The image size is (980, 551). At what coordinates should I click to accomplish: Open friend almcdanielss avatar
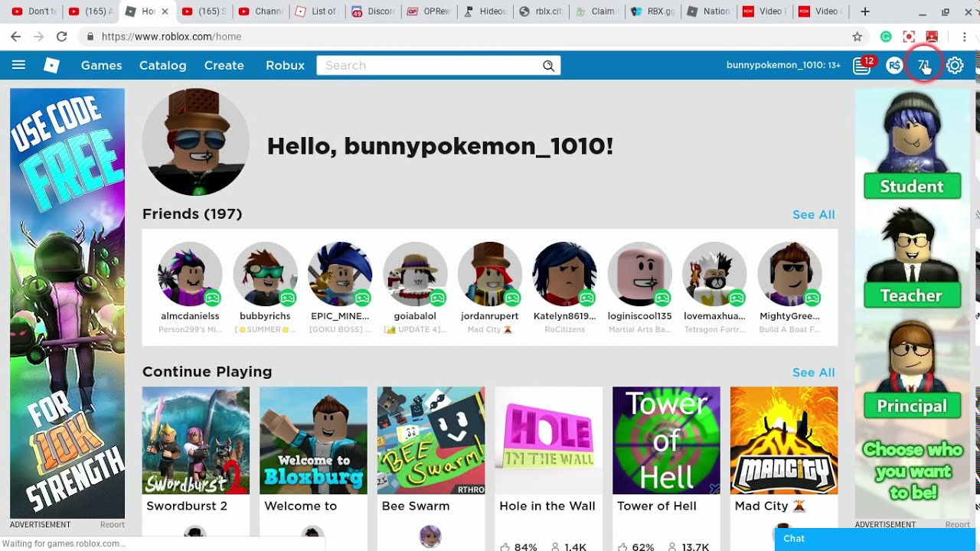(190, 274)
